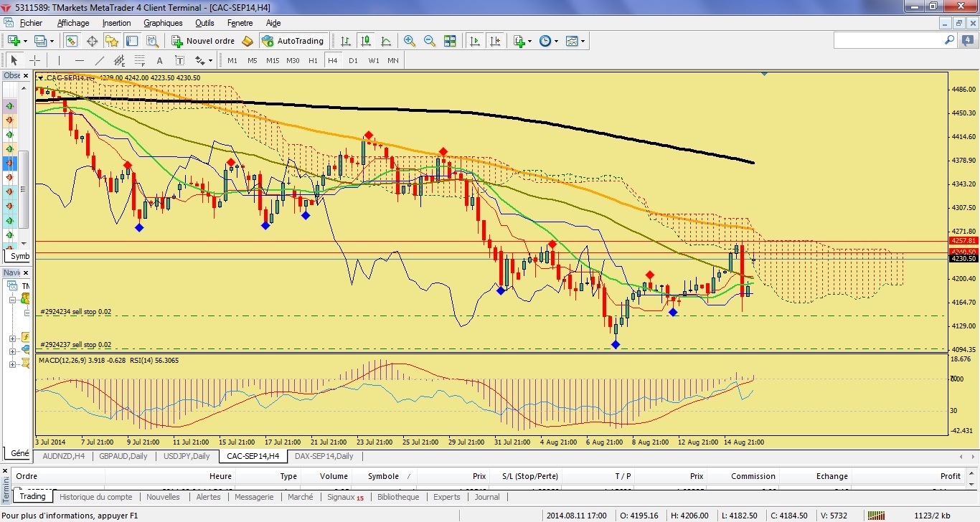Switch to M30 timeframe
Viewport: 980px width, 522px height.
tap(293, 60)
